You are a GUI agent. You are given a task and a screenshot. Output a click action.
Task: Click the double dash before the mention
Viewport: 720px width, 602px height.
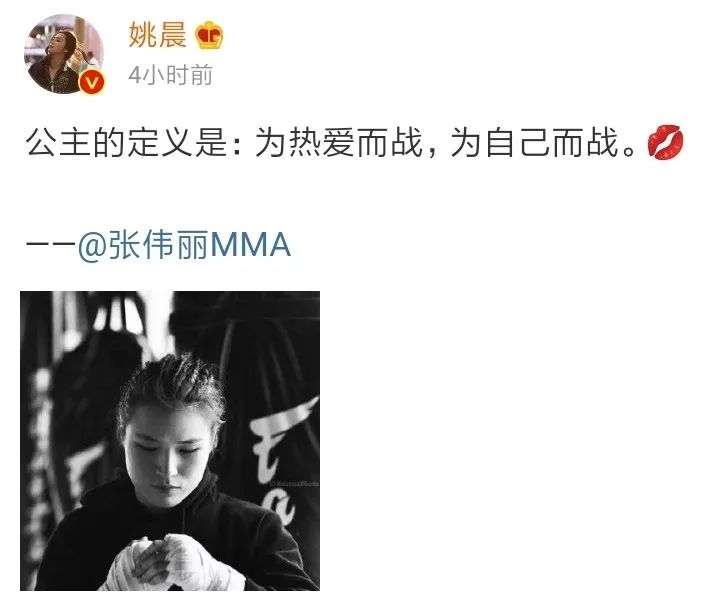click(51, 244)
